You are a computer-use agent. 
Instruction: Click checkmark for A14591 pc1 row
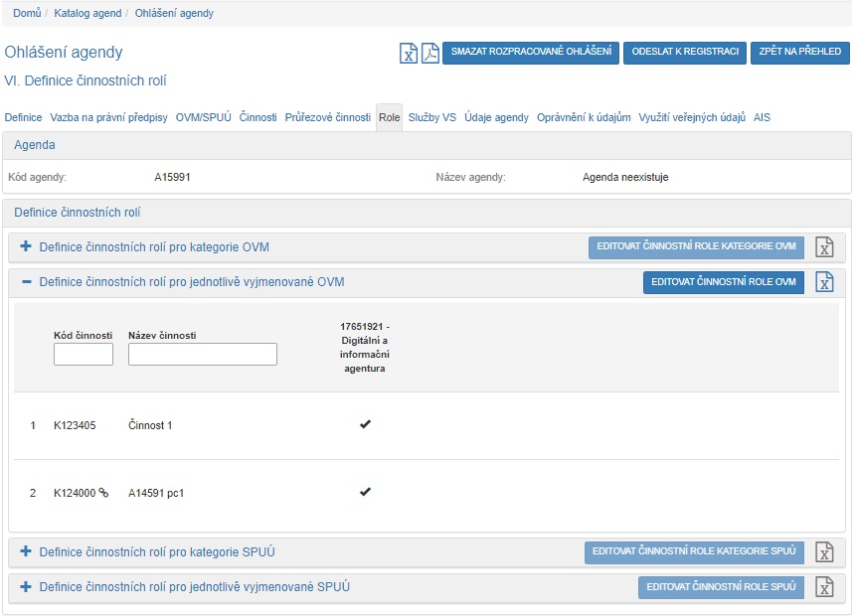(x=365, y=492)
